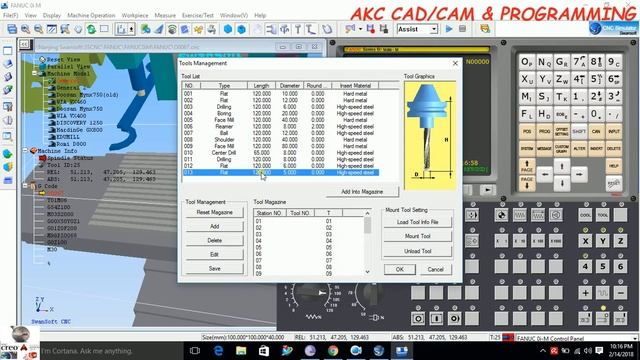The height and width of the screenshot is (360, 640).
Task: Open the Measure menu
Action: (x=165, y=15)
